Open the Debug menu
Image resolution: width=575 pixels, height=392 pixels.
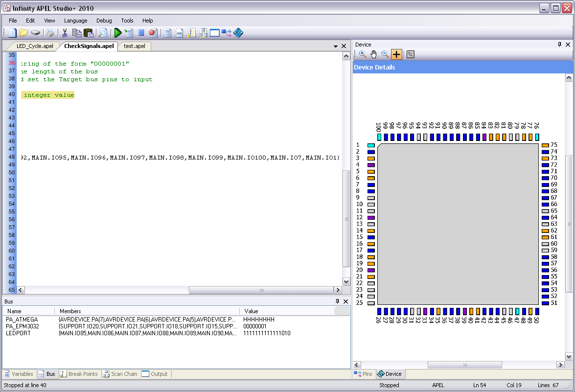coord(104,21)
